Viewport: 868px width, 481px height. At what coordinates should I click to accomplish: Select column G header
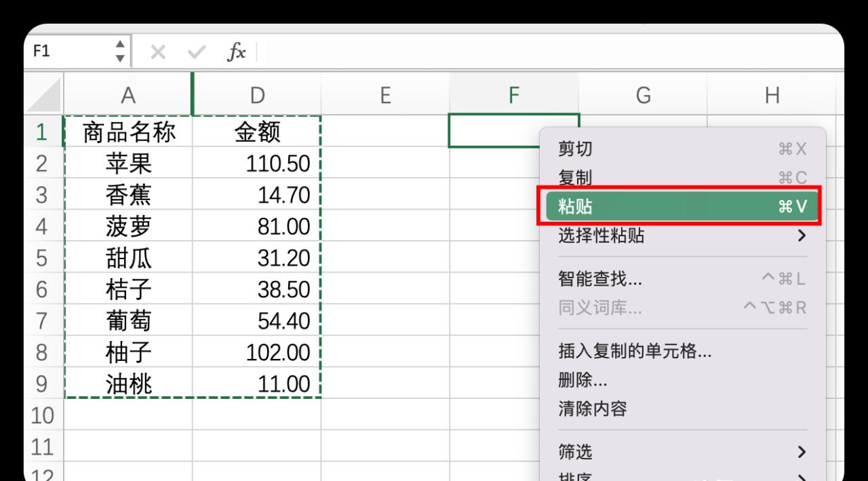point(643,96)
